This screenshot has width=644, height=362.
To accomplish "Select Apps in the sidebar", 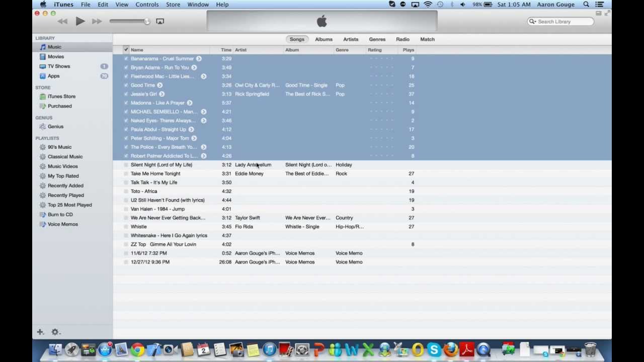I will click(72, 76).
